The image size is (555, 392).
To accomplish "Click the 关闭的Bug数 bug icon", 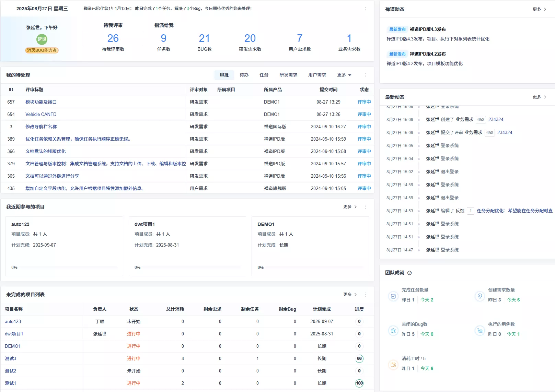I will click(x=393, y=331).
